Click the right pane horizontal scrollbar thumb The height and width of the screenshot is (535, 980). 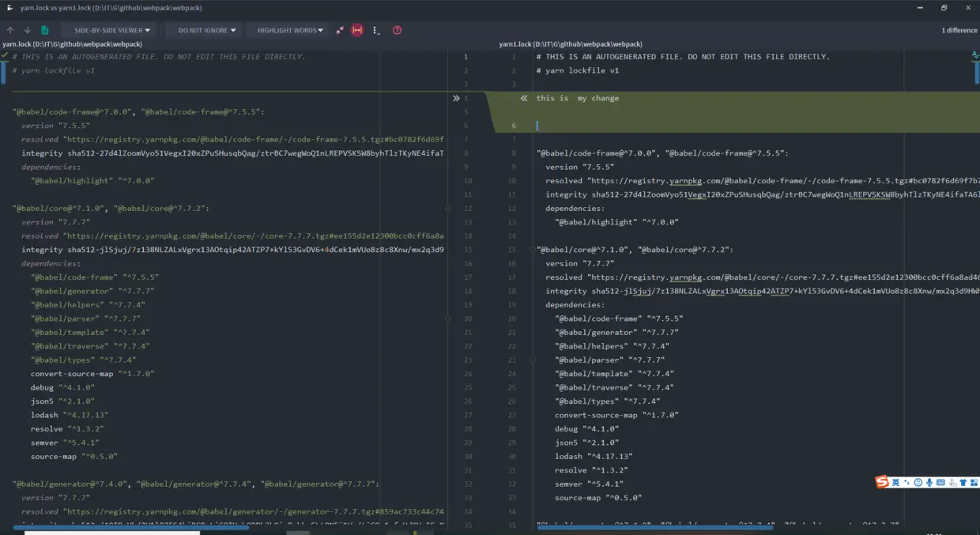tap(654, 527)
